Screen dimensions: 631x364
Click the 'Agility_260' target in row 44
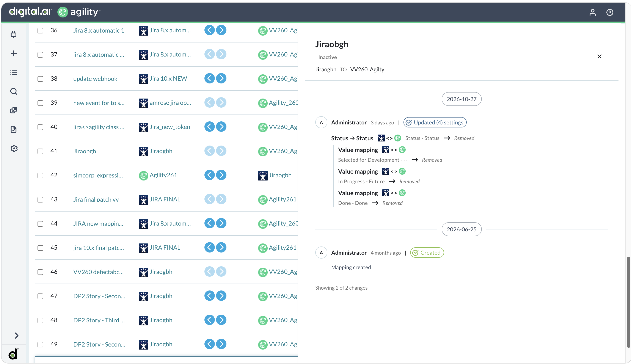point(283,223)
